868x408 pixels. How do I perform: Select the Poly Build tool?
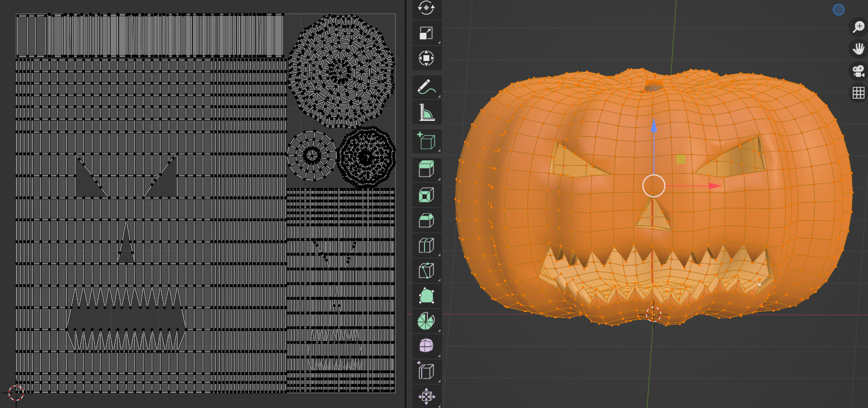point(426,296)
